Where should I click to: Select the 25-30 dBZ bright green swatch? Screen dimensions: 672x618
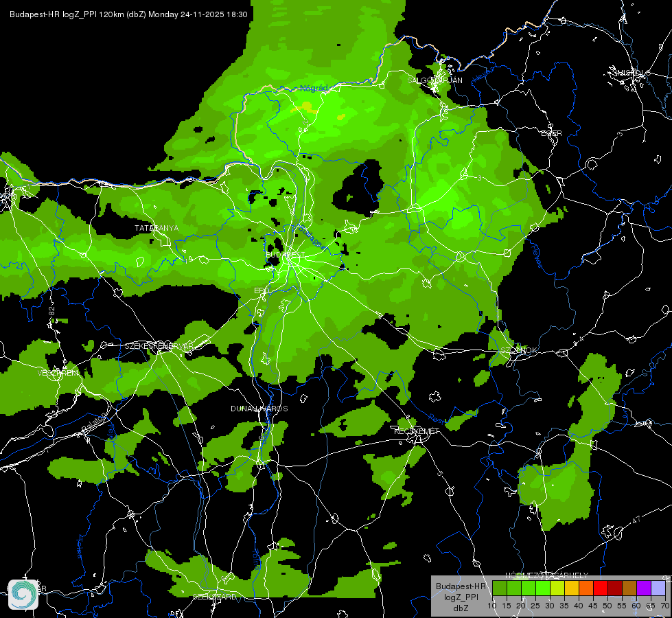542,588
